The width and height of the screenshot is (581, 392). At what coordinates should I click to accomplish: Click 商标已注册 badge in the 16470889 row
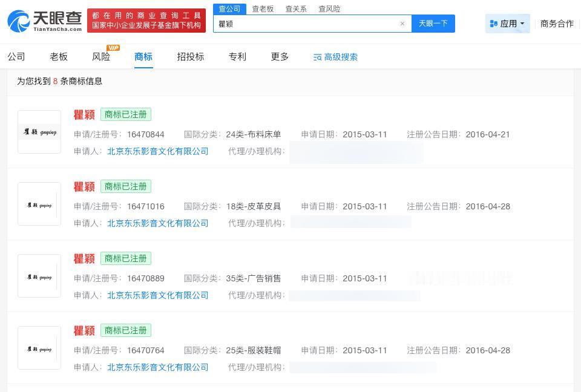pos(126,258)
